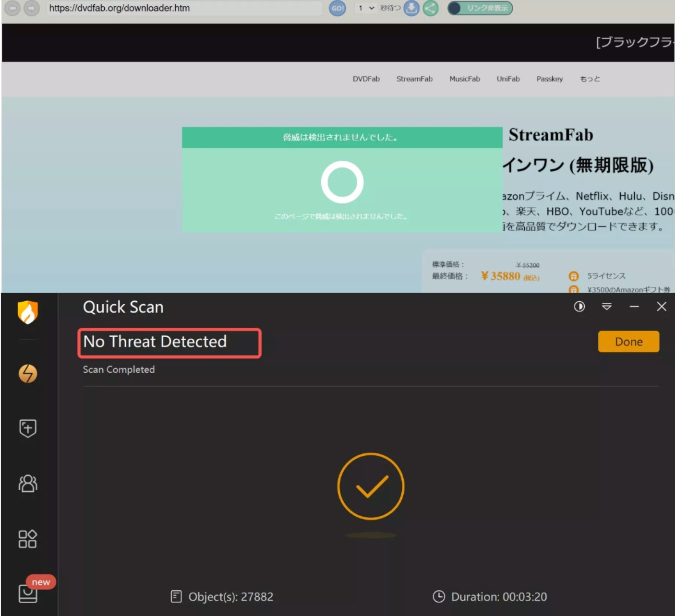The height and width of the screenshot is (616, 675).
Task: Click the Done button
Action: (628, 342)
